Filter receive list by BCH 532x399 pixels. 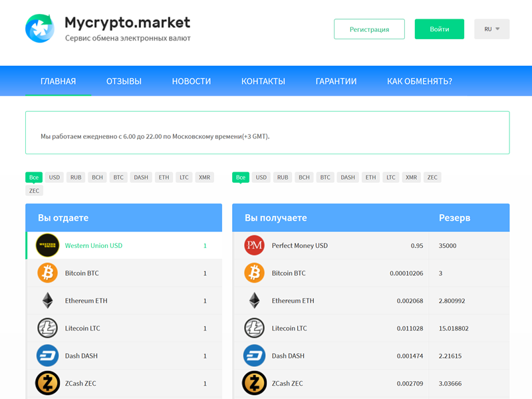[304, 177]
